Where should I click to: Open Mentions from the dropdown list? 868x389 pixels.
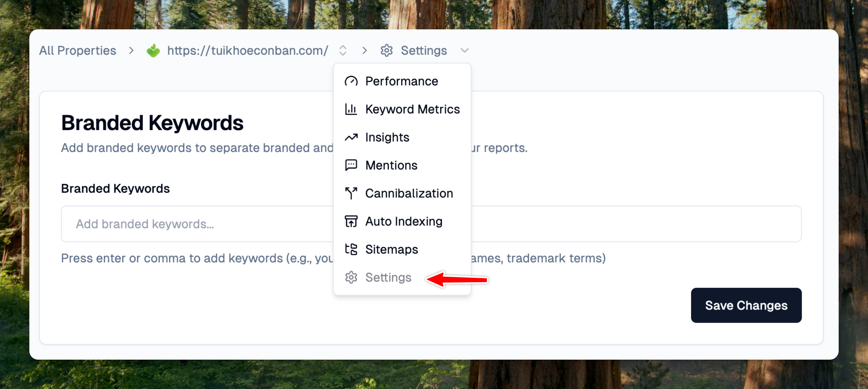pyautogui.click(x=391, y=165)
